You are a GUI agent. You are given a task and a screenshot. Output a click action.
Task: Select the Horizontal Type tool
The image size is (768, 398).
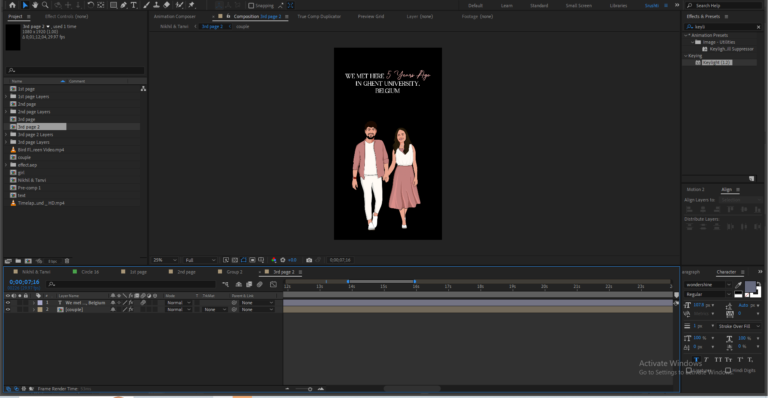click(134, 5)
